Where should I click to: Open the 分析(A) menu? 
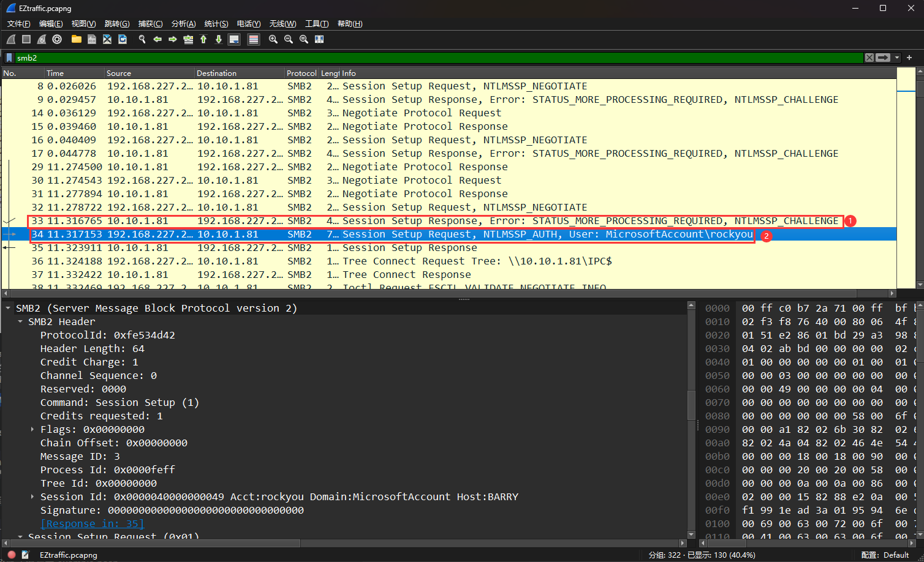[x=183, y=24]
